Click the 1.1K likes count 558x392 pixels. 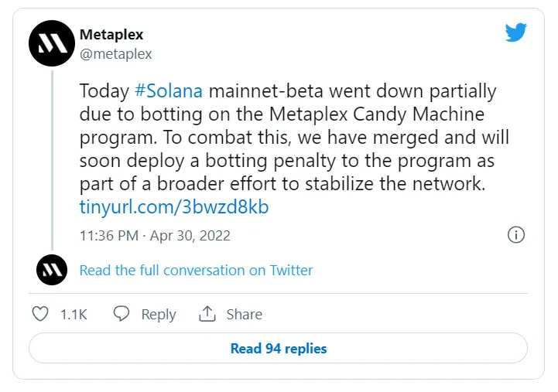click(74, 315)
